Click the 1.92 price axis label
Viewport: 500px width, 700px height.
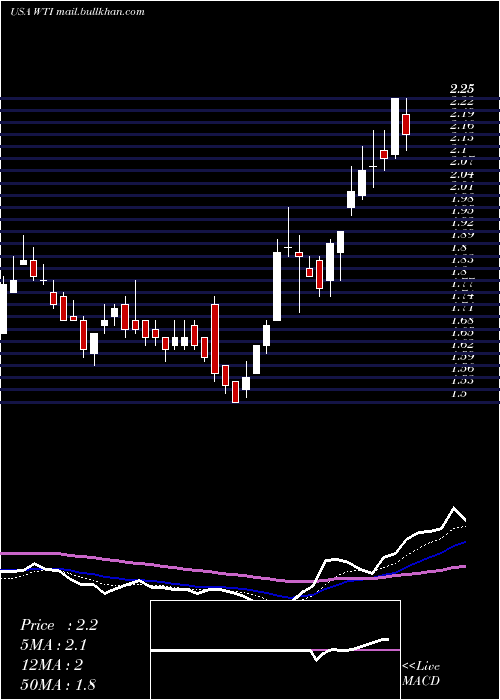[x=462, y=223]
